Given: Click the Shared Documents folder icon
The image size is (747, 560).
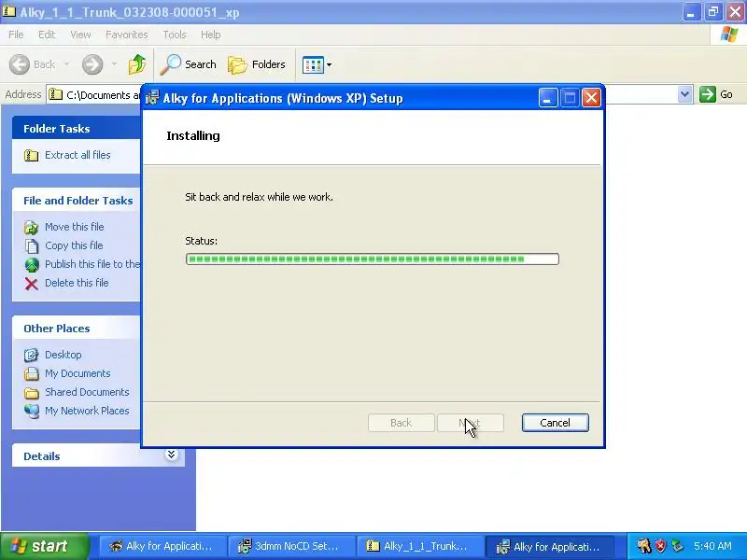Looking at the screenshot, I should click(32, 393).
